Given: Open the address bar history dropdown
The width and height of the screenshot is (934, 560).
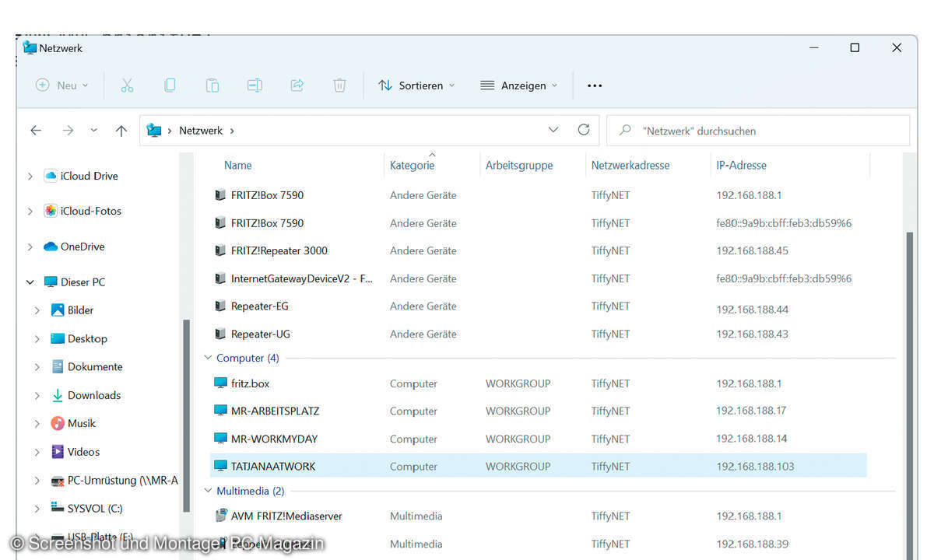Looking at the screenshot, I should [553, 130].
